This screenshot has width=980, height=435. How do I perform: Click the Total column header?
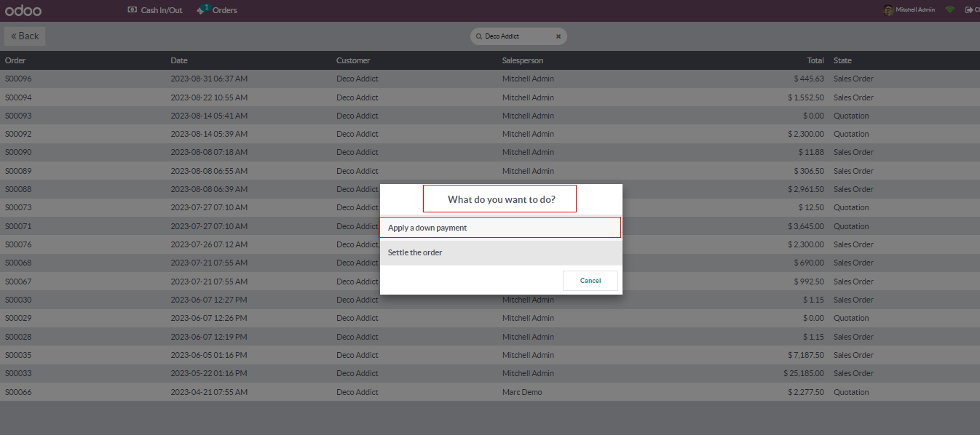click(x=815, y=60)
